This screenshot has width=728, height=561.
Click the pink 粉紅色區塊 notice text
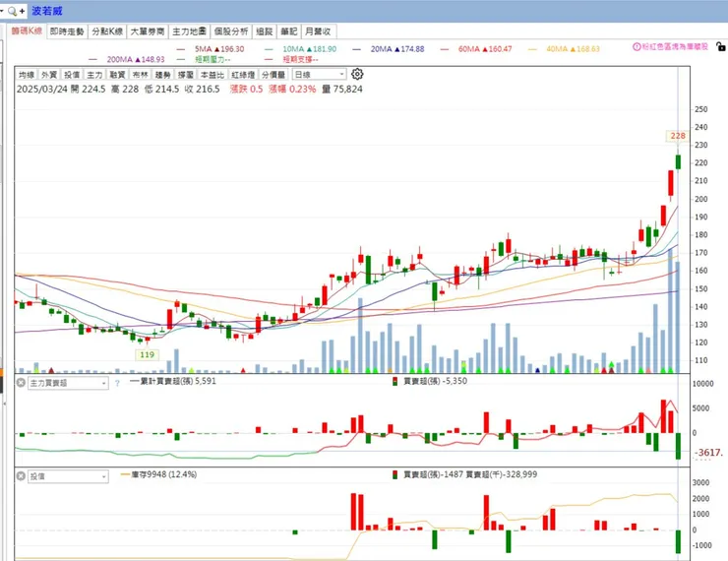pos(675,46)
